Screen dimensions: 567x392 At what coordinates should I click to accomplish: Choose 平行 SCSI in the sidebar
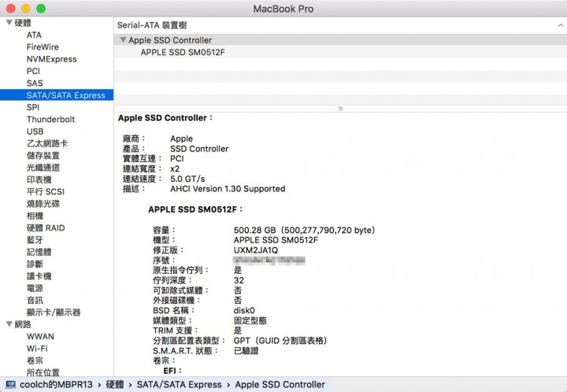tap(46, 191)
